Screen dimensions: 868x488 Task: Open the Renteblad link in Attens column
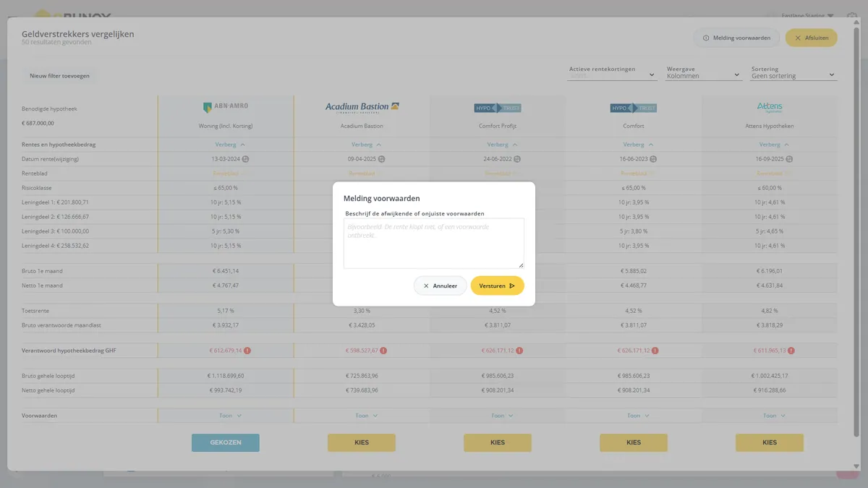click(x=770, y=174)
